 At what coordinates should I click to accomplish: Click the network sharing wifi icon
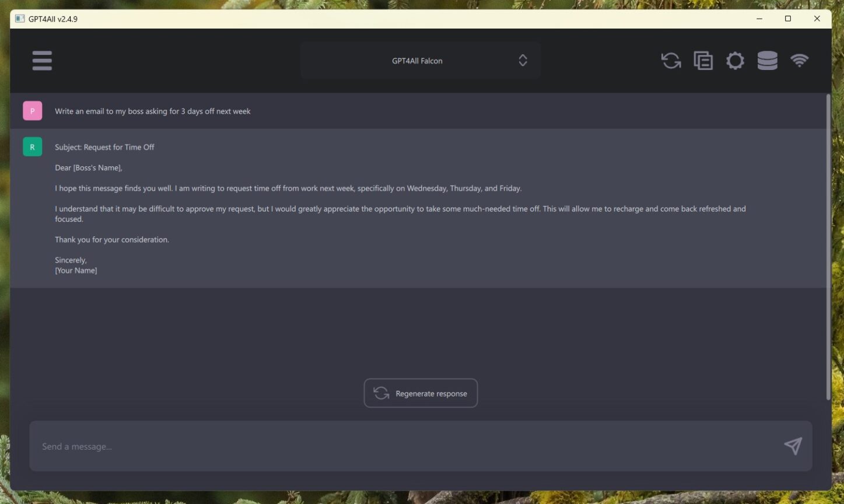point(800,60)
